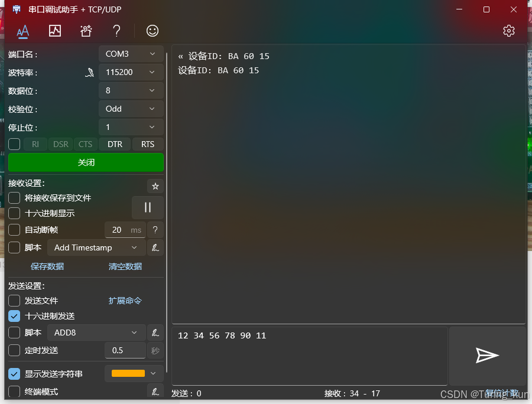The height and width of the screenshot is (404, 532).
Task: Expand the COM3 port name dropdown
Action: click(x=131, y=54)
